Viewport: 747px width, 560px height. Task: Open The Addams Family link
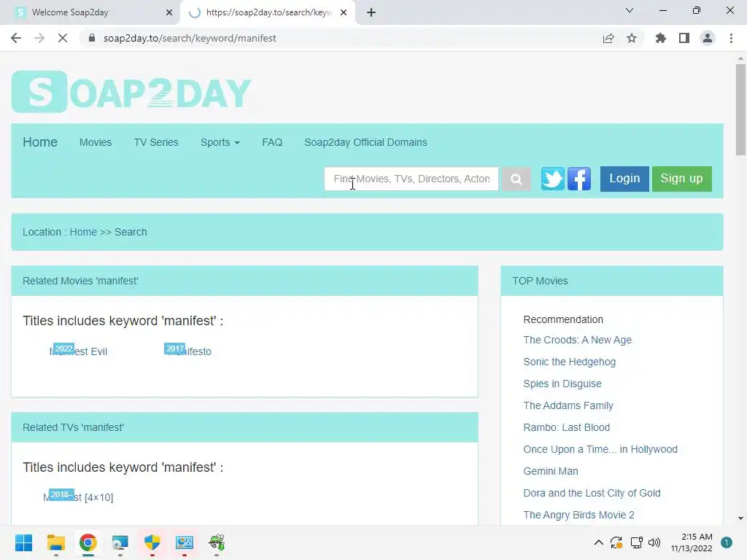tap(568, 405)
